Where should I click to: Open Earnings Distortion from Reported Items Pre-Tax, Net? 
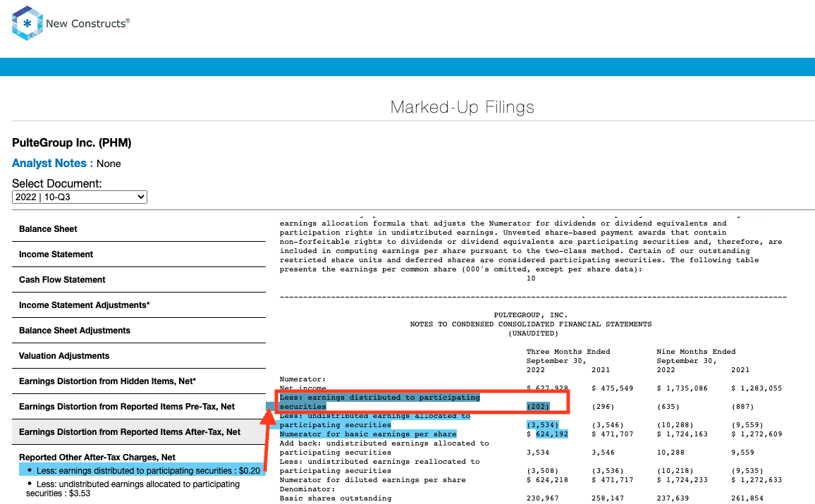point(139,407)
